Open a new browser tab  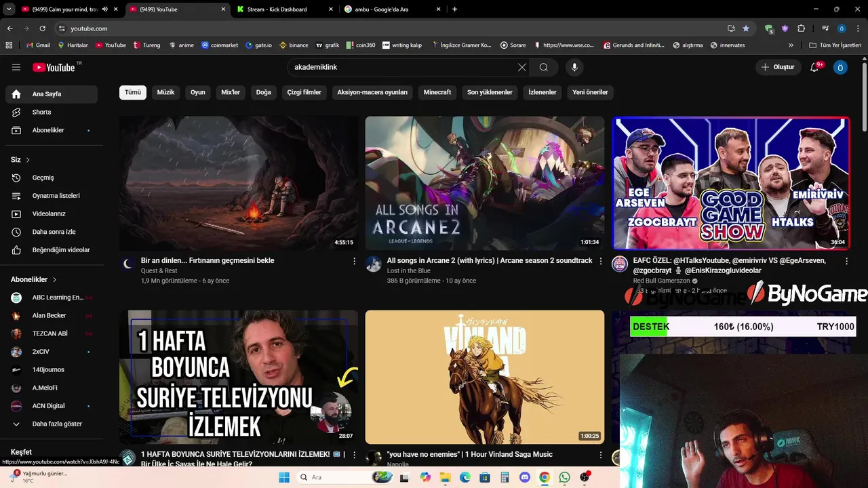[454, 9]
